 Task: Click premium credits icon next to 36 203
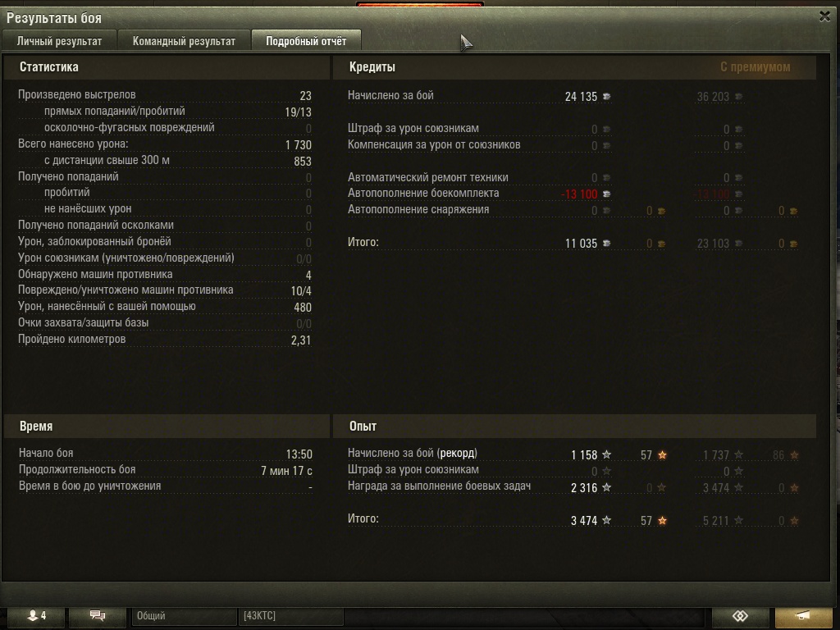point(739,97)
